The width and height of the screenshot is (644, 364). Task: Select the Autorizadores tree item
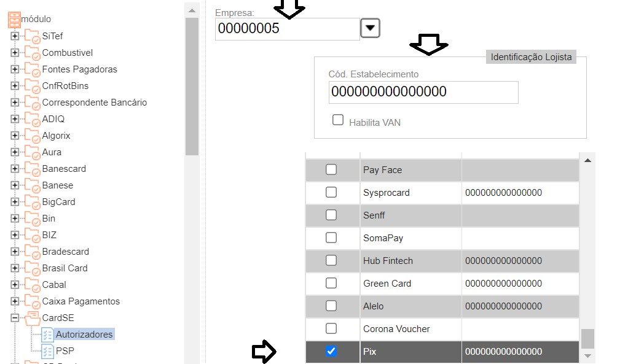84,335
